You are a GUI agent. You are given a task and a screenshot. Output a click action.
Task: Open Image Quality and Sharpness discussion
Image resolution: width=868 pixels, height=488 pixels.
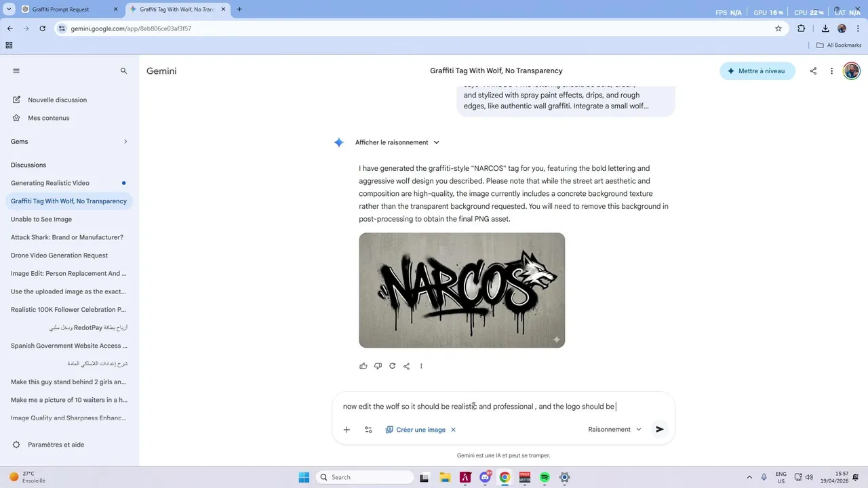pyautogui.click(x=68, y=418)
